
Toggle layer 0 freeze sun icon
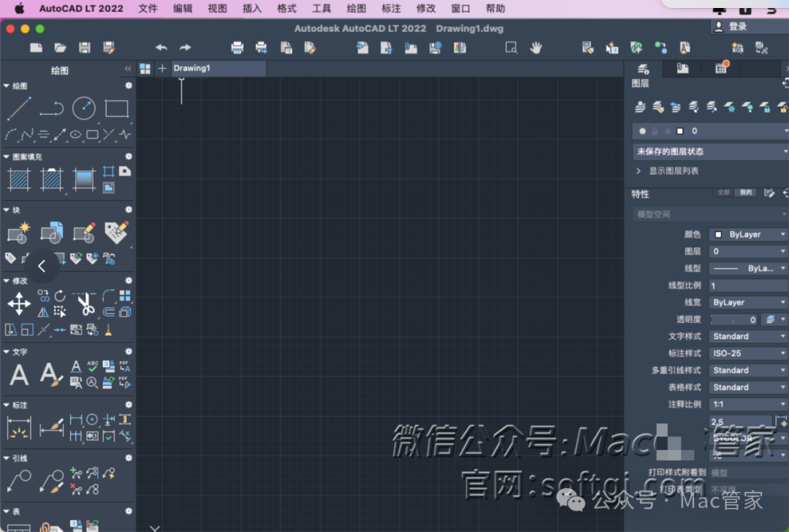click(x=668, y=132)
